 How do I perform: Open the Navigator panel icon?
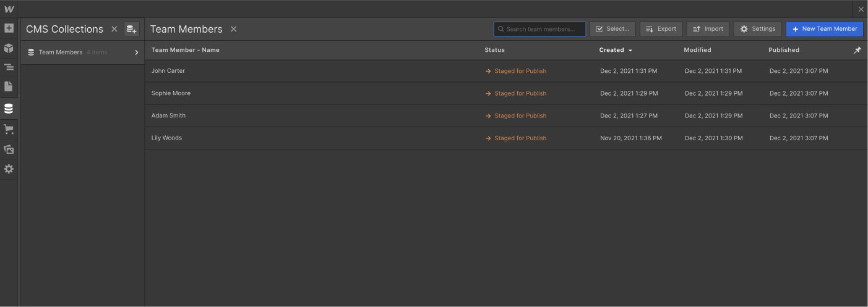(x=9, y=67)
